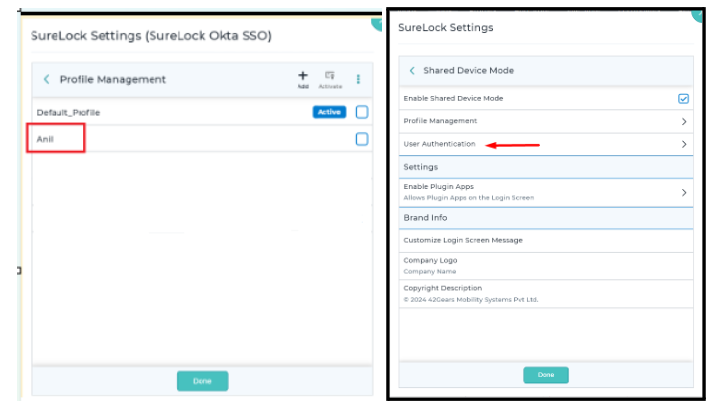This screenshot has width=708, height=411.
Task: Tick the Default_Profile checkbox
Action: pyautogui.click(x=362, y=112)
